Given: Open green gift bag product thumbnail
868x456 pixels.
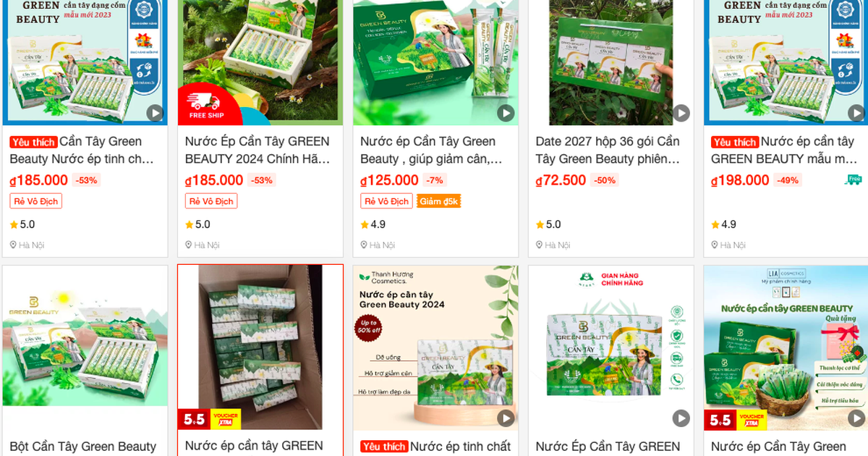Looking at the screenshot, I should pyautogui.click(x=610, y=62).
